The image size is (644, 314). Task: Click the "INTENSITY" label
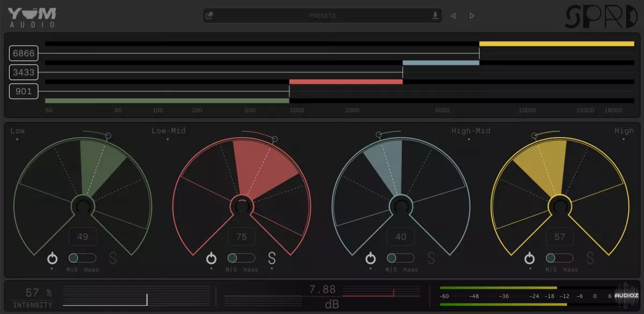33,305
